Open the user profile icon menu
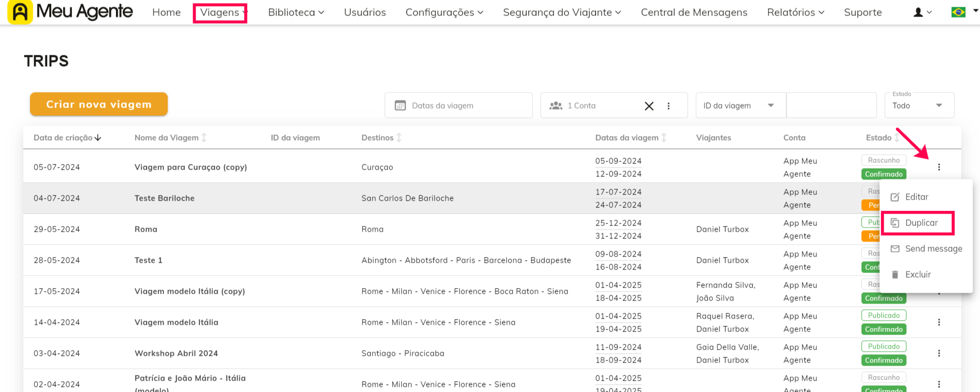 [922, 12]
